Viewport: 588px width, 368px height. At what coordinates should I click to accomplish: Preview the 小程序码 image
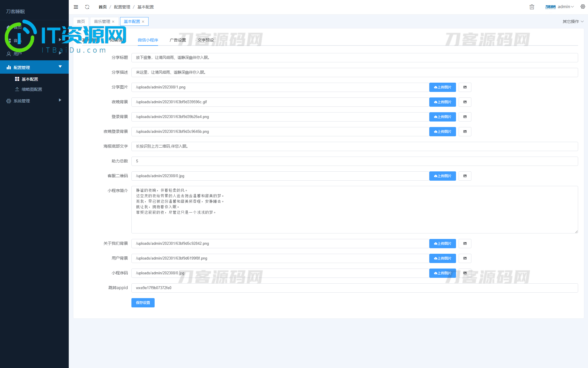click(x=465, y=273)
